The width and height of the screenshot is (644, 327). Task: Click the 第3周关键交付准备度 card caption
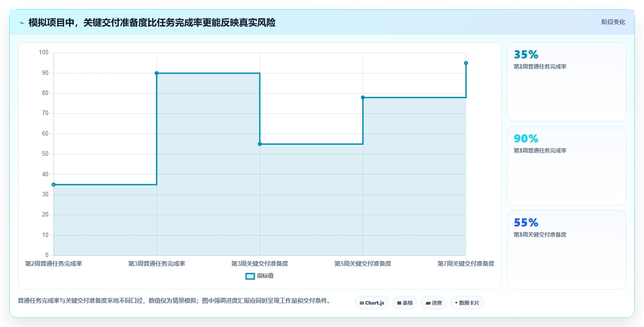(540, 235)
